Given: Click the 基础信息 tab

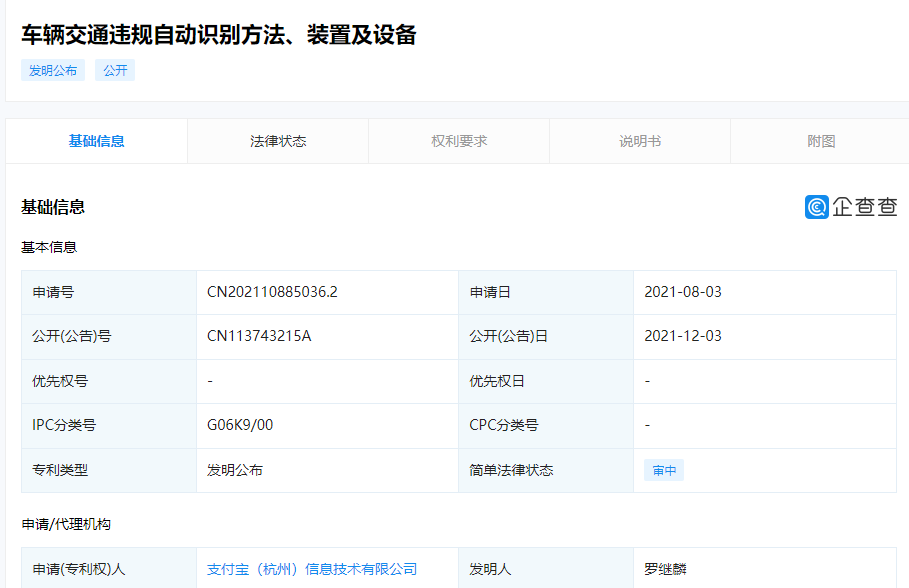Looking at the screenshot, I should tap(97, 141).
